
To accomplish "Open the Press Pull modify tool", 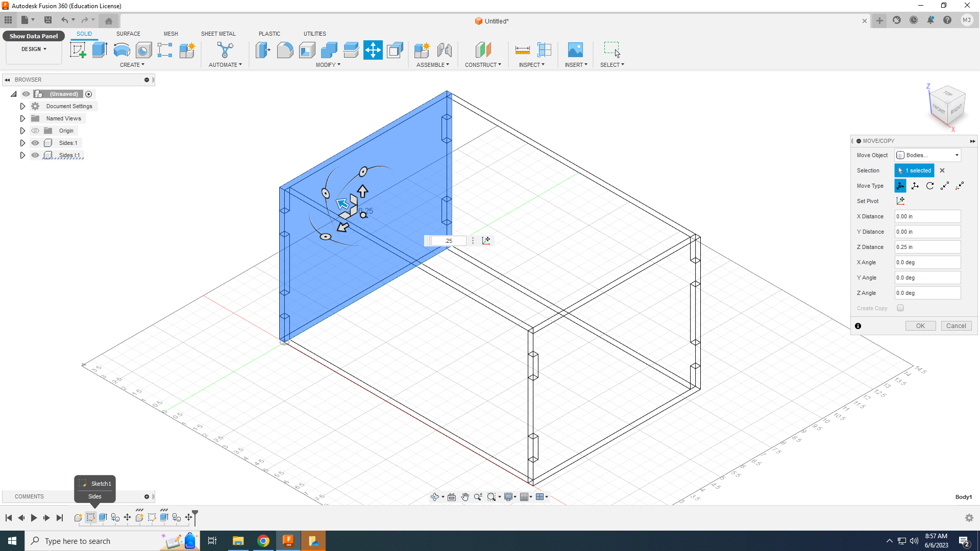I will (x=263, y=50).
